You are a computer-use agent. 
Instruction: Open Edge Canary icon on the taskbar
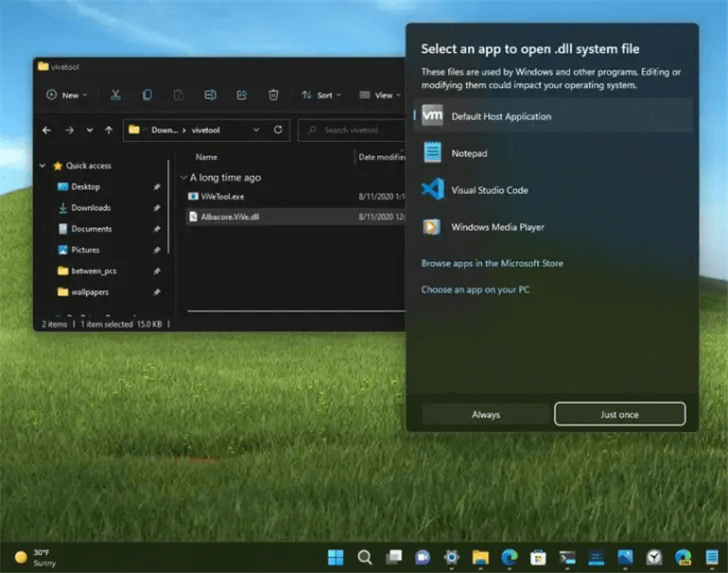click(x=683, y=557)
